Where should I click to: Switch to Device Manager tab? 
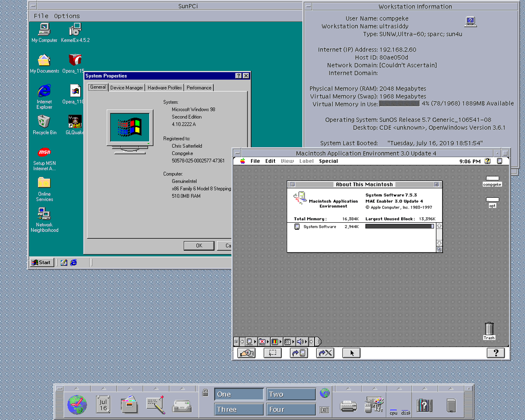(126, 87)
